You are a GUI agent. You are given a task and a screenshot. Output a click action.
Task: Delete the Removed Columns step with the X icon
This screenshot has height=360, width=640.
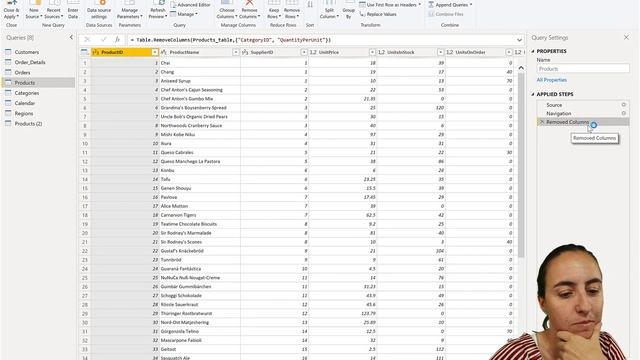[x=542, y=122]
